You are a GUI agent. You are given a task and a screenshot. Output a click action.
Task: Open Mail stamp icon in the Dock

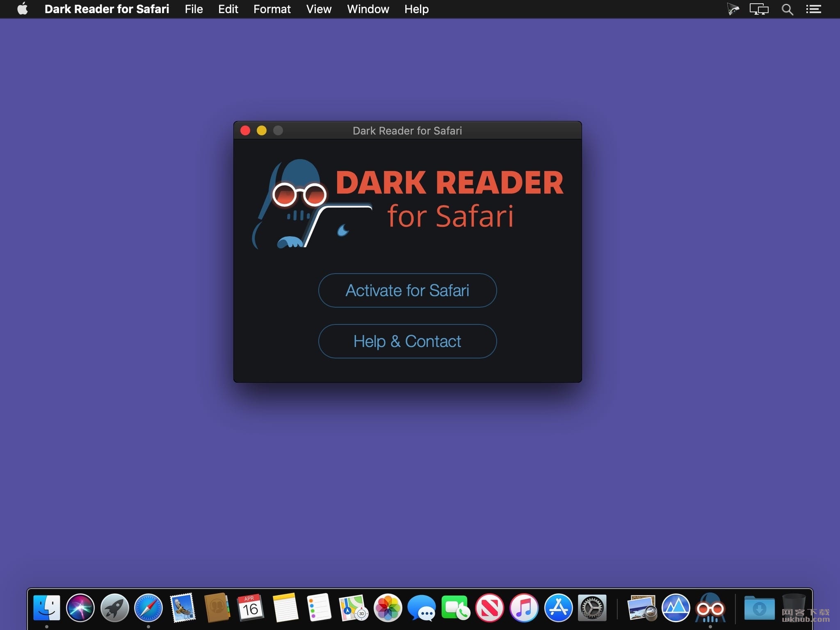[x=183, y=607]
